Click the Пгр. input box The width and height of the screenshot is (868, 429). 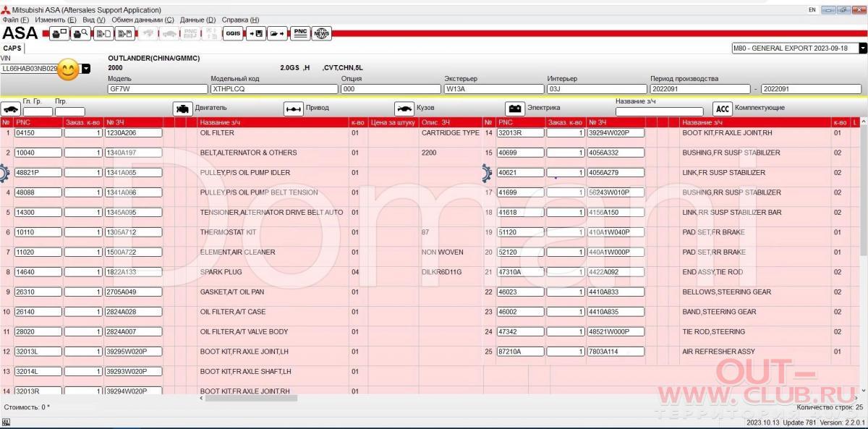pyautogui.click(x=69, y=111)
